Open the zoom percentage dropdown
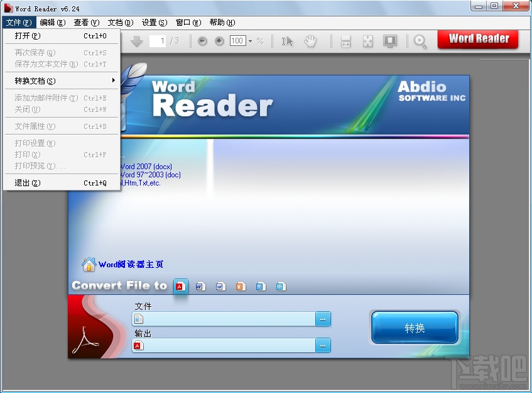The width and height of the screenshot is (532, 393). pos(249,41)
